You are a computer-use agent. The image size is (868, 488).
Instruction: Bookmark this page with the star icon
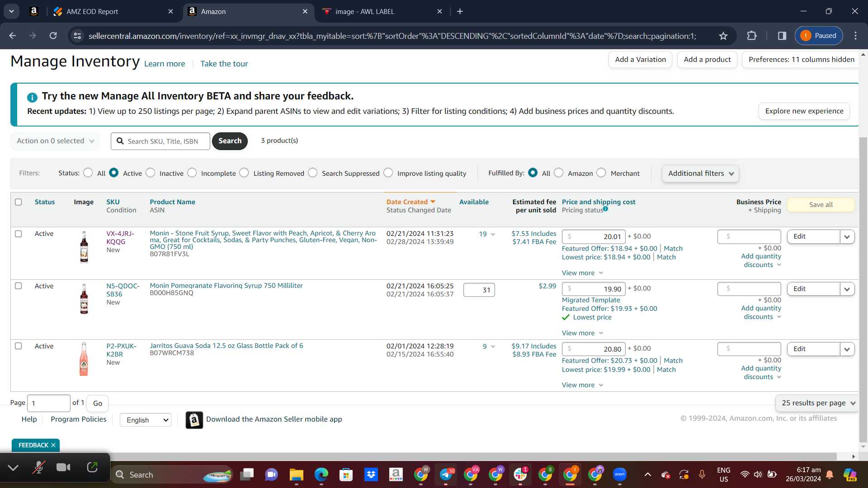click(x=723, y=36)
